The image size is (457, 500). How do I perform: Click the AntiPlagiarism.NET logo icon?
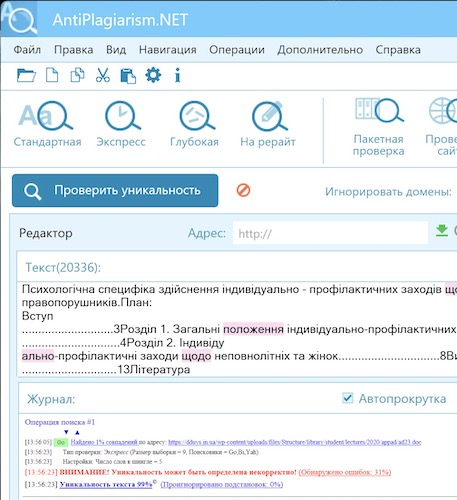coord(19,19)
